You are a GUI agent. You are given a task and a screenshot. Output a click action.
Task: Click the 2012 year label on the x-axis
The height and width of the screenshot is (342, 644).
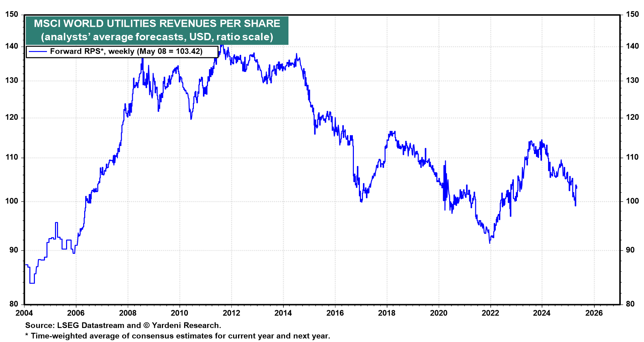231,313
